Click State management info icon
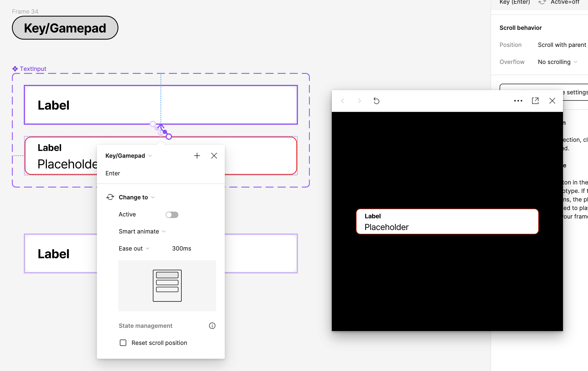 212,326
